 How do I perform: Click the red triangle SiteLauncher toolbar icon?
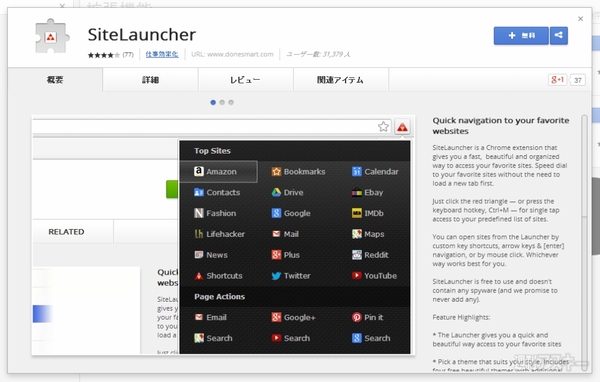402,127
